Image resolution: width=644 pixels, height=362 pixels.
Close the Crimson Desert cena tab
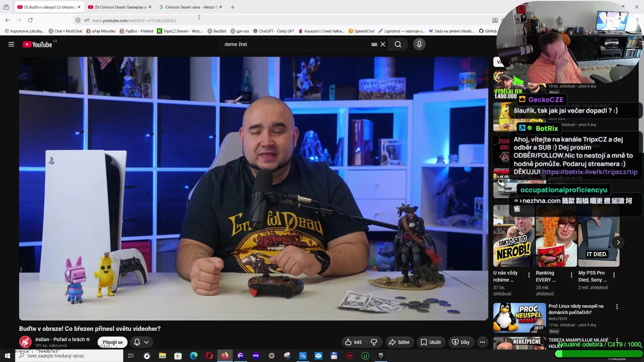tap(220, 7)
